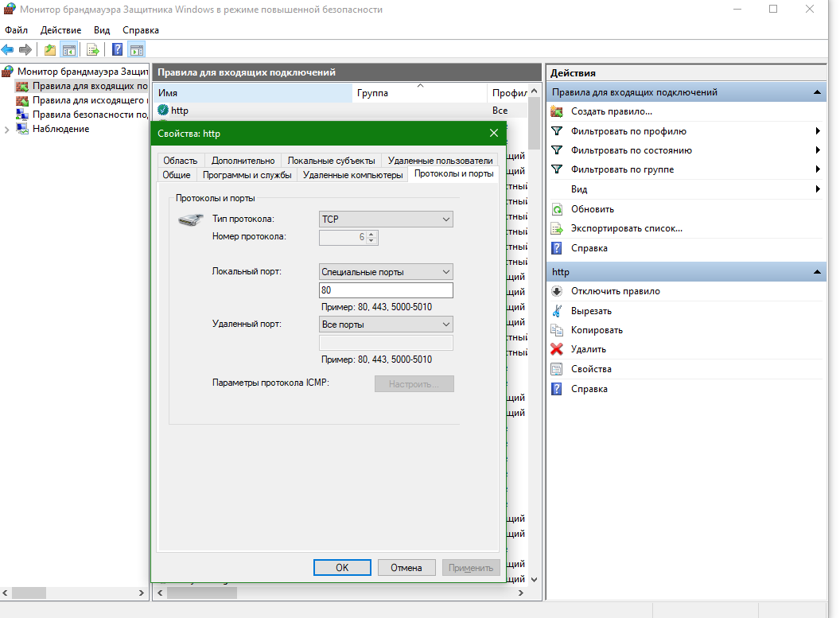Click the network port icon in the dialog
Screen dimensions: 840x618
(190, 220)
